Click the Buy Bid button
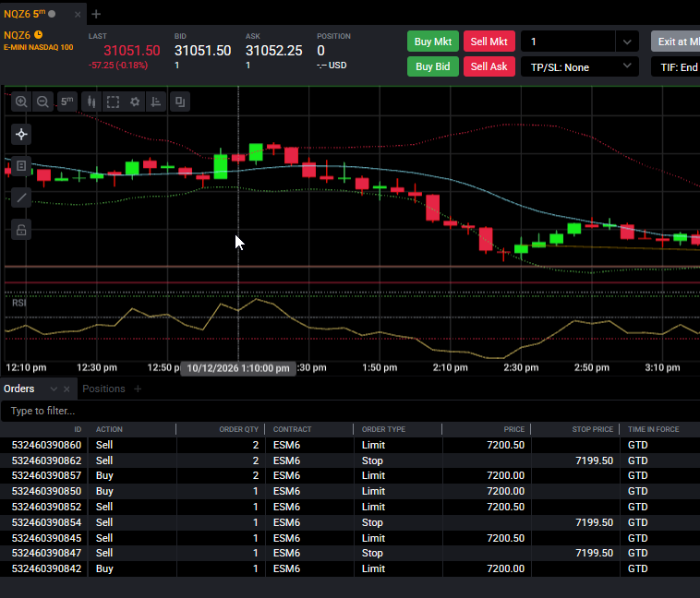 click(432, 66)
